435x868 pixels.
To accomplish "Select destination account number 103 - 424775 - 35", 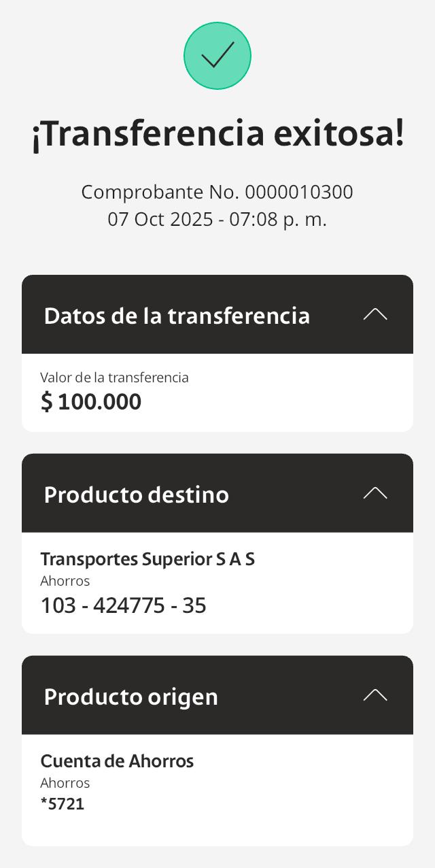I will click(x=123, y=605).
